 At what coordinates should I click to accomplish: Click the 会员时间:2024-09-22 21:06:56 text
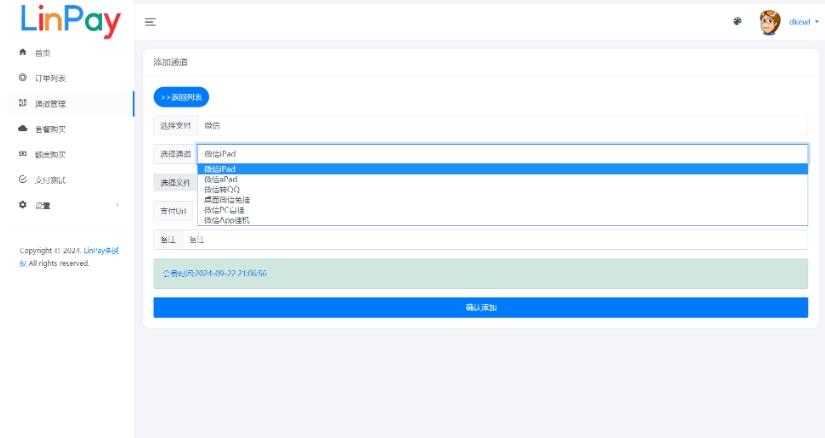click(215, 273)
